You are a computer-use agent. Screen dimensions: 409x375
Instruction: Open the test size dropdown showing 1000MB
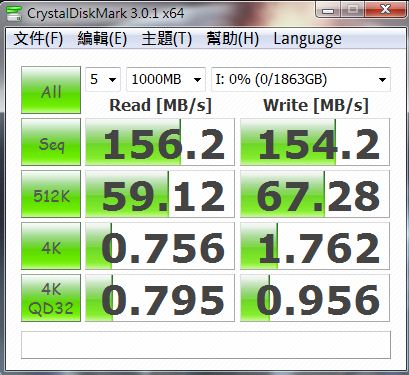[x=166, y=79]
